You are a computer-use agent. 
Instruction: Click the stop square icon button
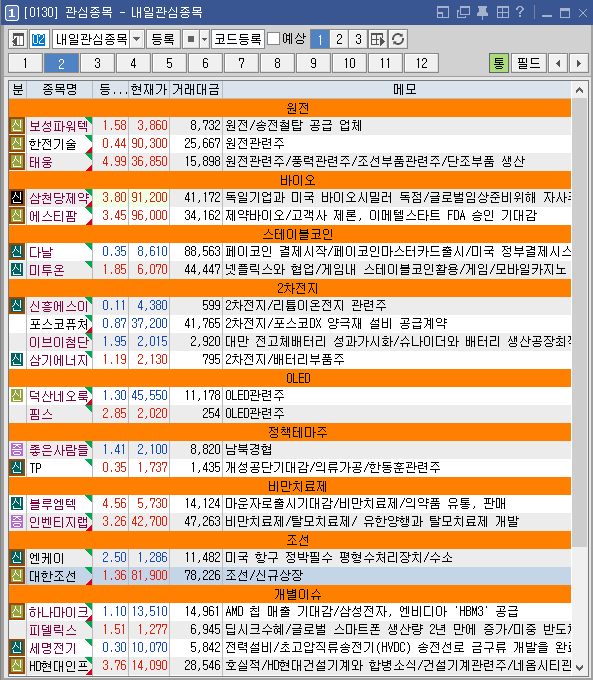[190, 39]
